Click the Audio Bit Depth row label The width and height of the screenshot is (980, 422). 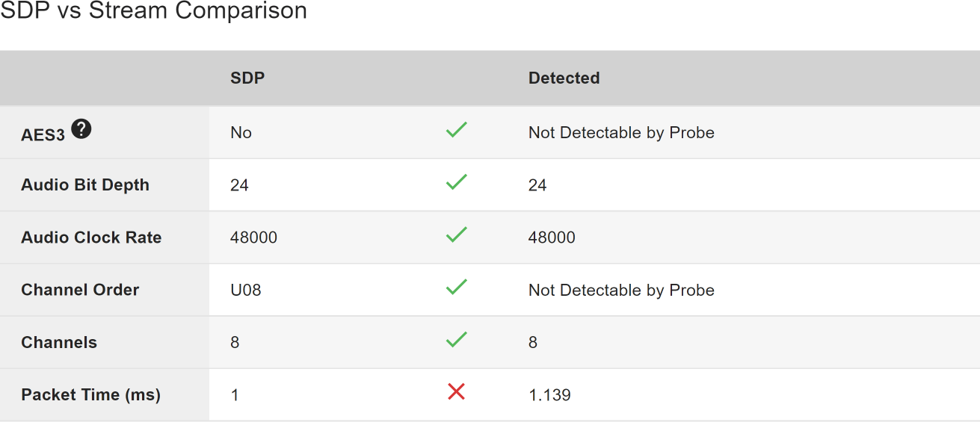(85, 185)
